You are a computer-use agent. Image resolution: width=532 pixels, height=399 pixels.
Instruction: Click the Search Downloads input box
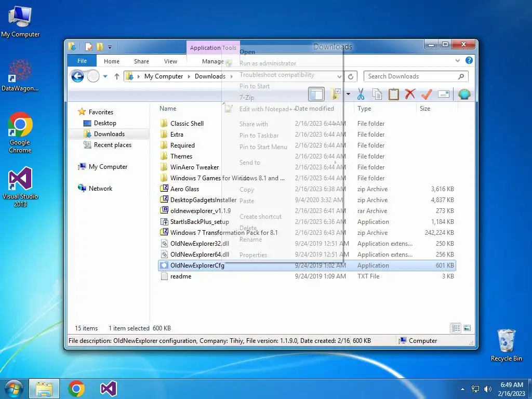pos(416,76)
